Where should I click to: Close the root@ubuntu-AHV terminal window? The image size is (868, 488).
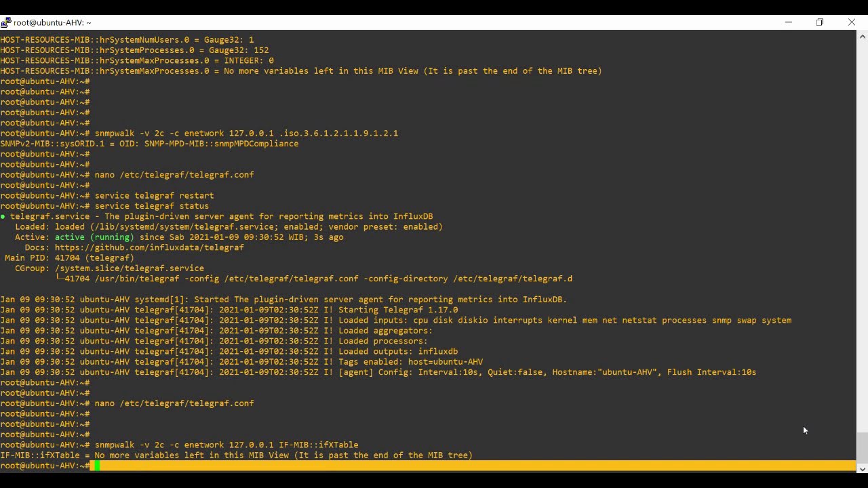tap(852, 22)
